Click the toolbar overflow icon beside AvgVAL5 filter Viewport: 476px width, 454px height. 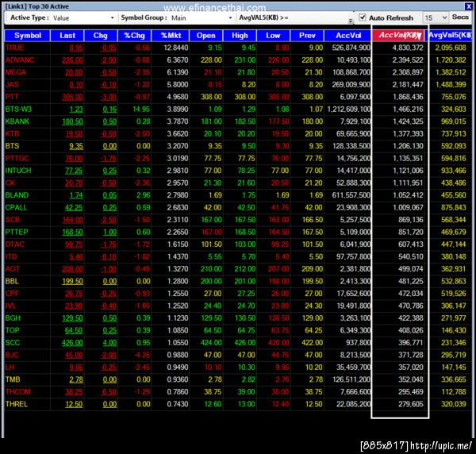tap(351, 21)
